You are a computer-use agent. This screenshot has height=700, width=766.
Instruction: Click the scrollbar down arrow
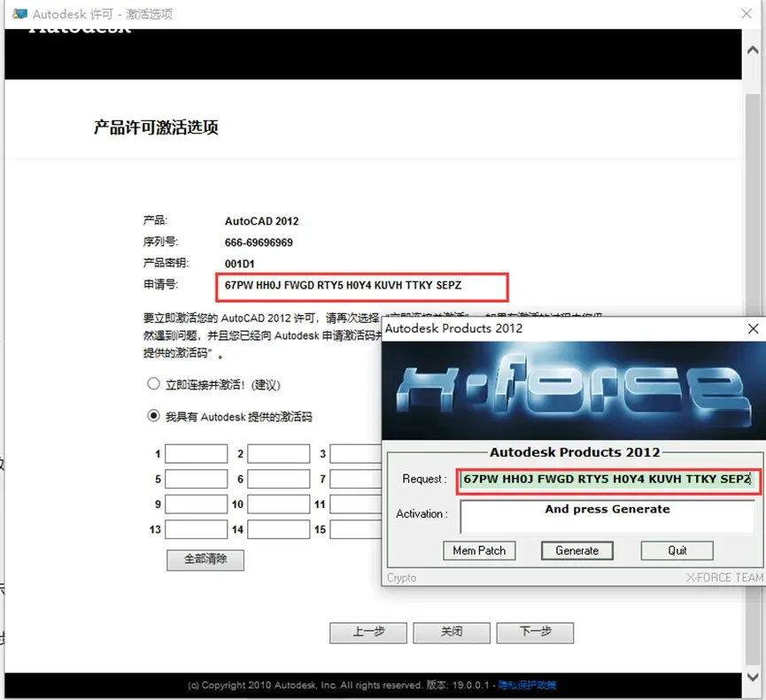753,677
